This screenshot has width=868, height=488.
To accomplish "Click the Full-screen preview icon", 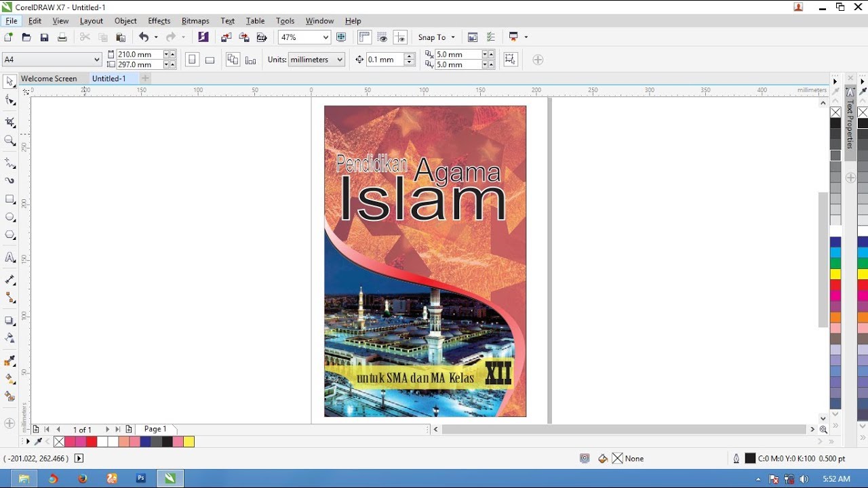I will [341, 37].
